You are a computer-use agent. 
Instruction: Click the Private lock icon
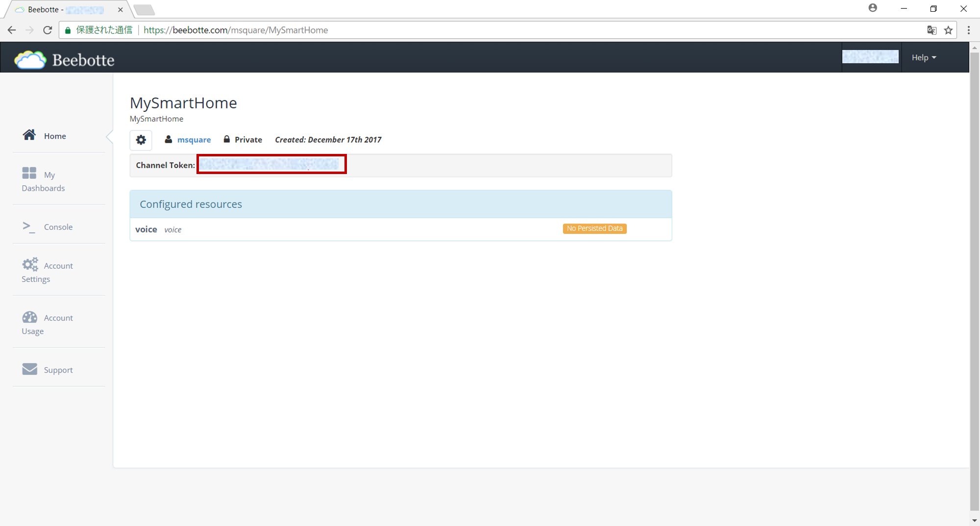226,139
